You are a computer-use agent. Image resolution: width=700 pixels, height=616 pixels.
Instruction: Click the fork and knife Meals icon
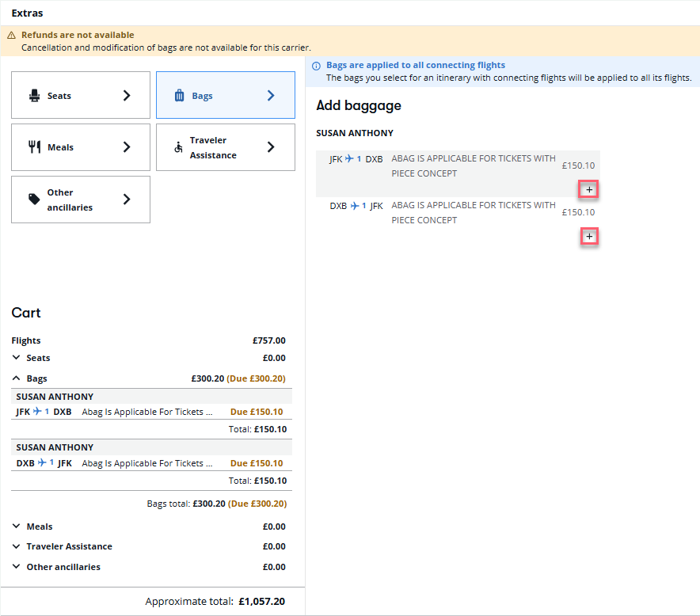(x=35, y=147)
